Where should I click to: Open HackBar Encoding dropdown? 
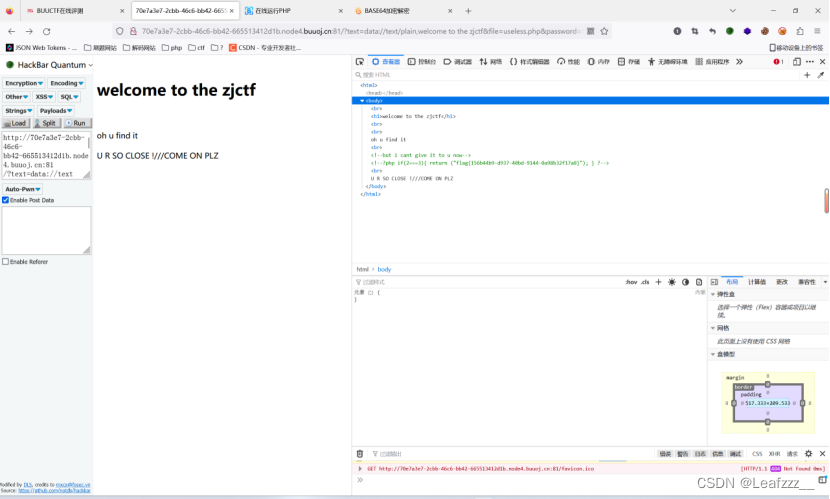[x=67, y=83]
